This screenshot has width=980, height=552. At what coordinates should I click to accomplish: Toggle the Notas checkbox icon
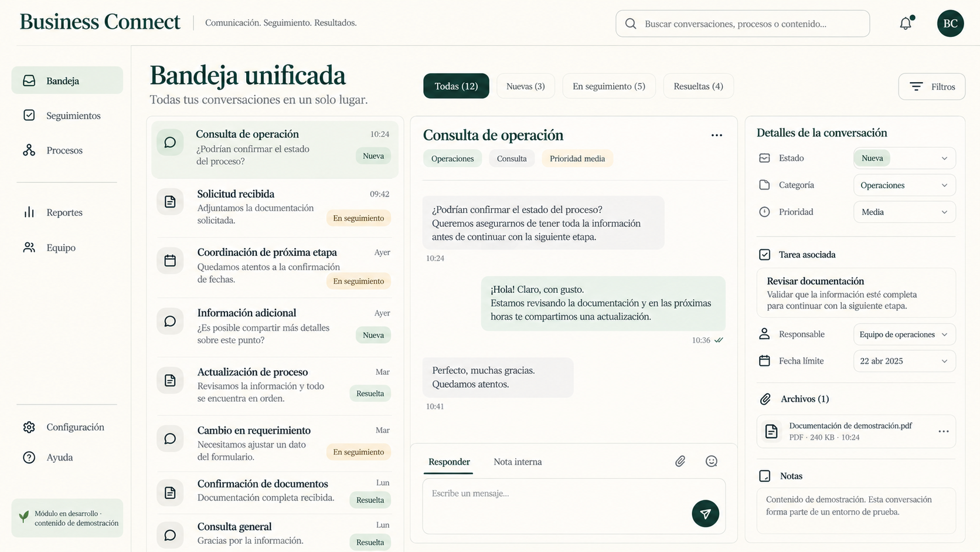click(764, 476)
